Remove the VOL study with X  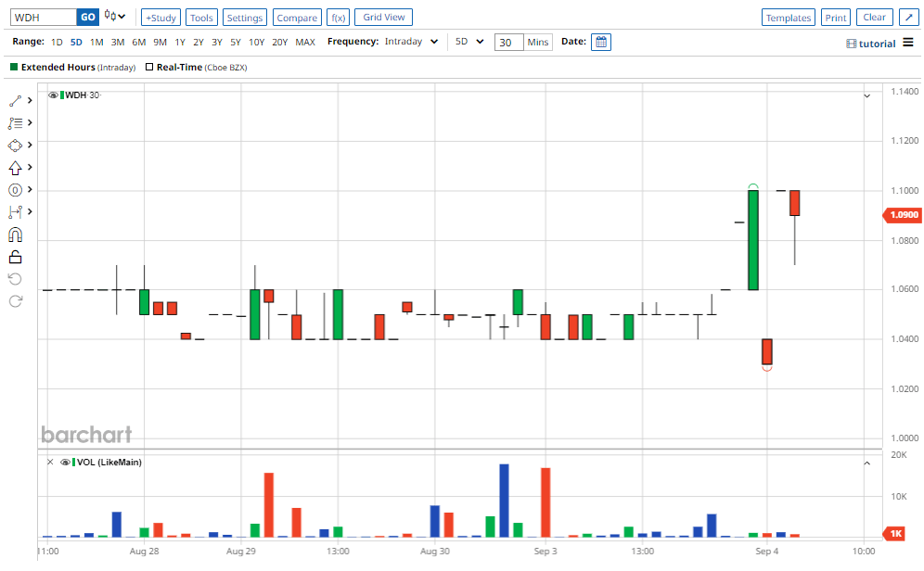pyautogui.click(x=50, y=463)
